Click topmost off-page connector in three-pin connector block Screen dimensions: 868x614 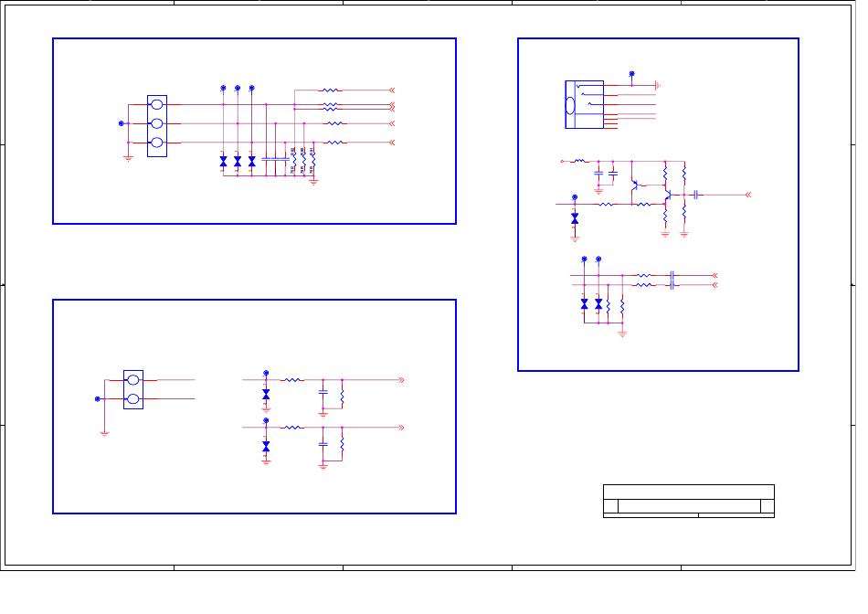coord(392,90)
